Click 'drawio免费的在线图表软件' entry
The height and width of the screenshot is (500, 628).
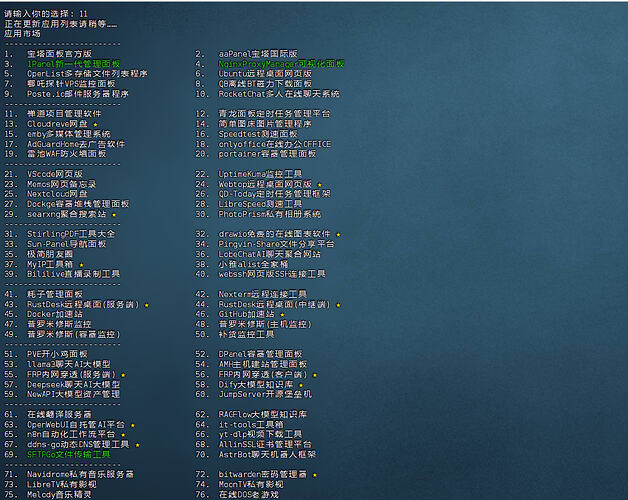coord(274,234)
